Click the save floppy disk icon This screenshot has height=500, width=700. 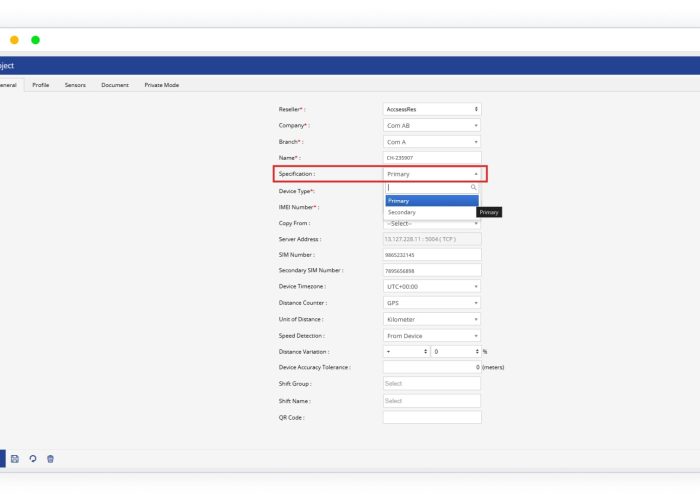coord(15,459)
